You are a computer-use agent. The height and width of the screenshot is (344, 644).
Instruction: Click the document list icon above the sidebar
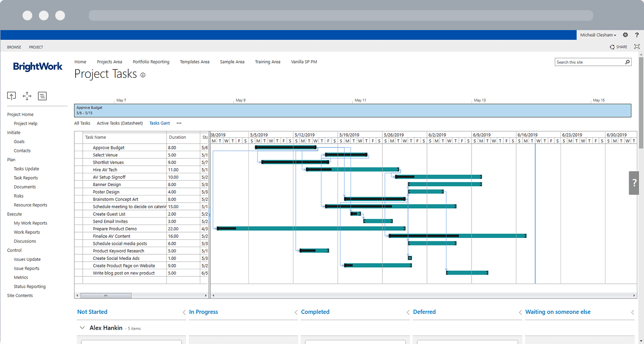[x=42, y=96]
